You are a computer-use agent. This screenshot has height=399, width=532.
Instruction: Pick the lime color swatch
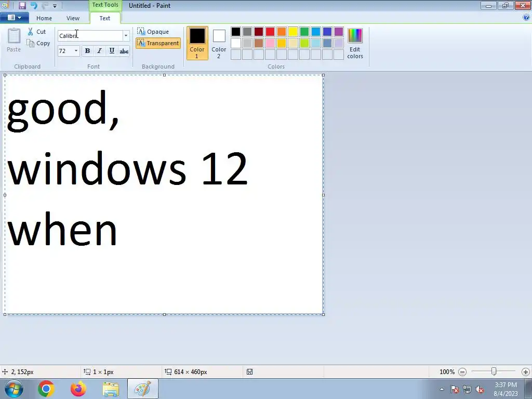304,43
